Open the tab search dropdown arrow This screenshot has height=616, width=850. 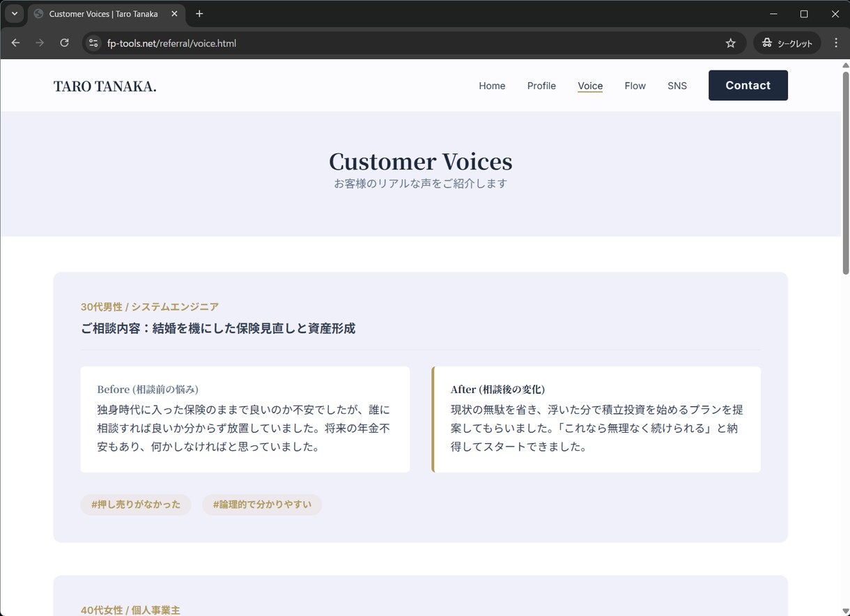(14, 14)
